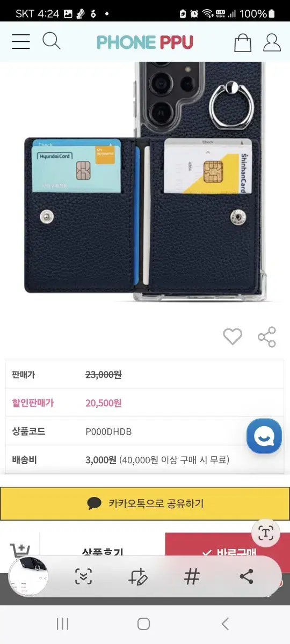Open the blue chat support bubble

264,436
